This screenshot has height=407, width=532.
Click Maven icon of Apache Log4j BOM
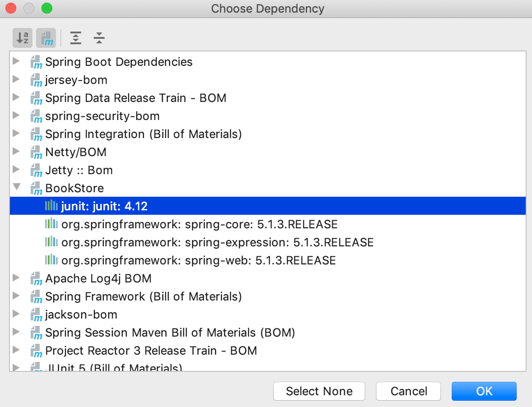[x=36, y=279]
